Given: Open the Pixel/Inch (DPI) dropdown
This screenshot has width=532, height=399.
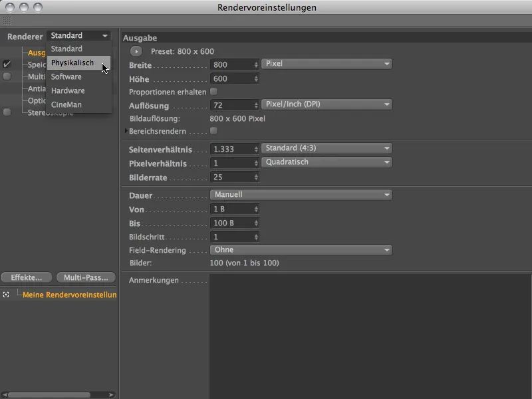Looking at the screenshot, I should pyautogui.click(x=327, y=104).
